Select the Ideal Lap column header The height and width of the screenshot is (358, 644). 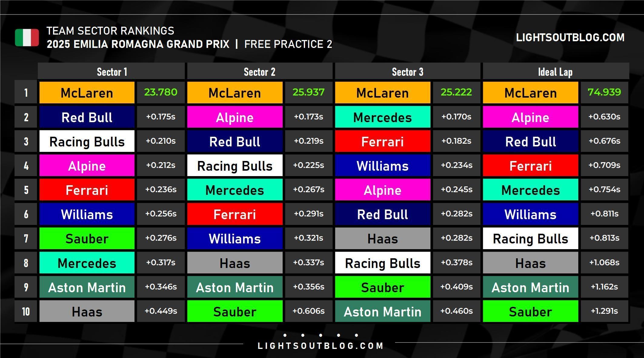click(556, 72)
